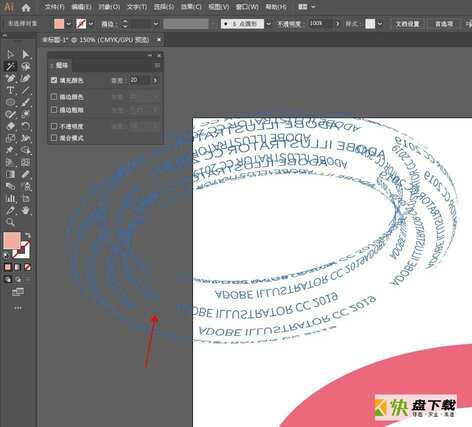Expand the tolerance value arrow
This screenshot has height=427, width=472.
pyautogui.click(x=155, y=80)
